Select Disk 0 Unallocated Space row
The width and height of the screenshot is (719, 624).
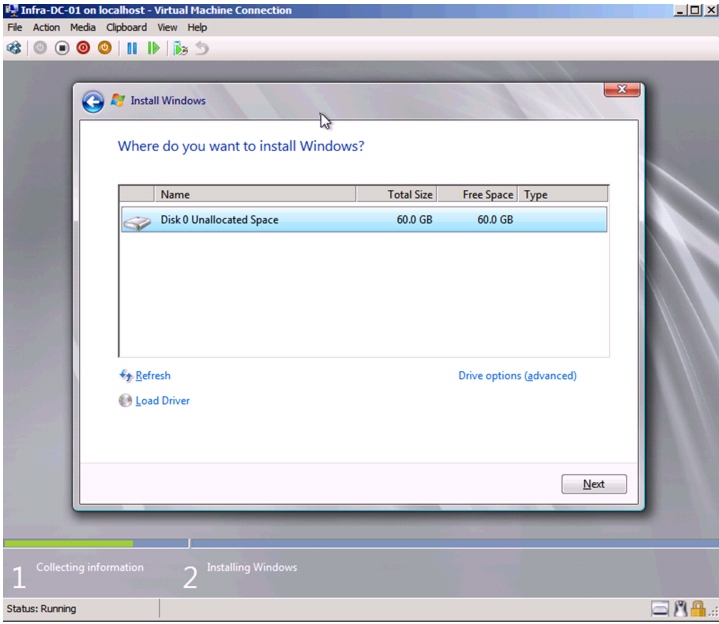click(x=364, y=220)
